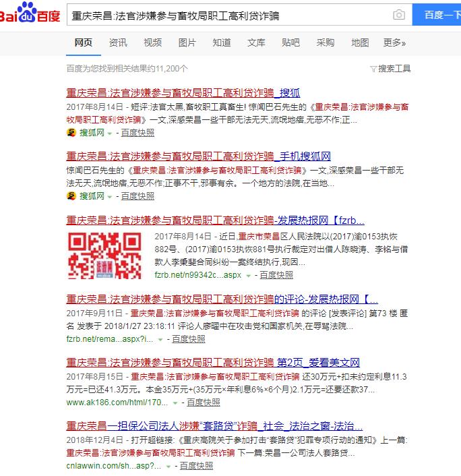Viewport: 461px width, 476px height.
Task: Switch to the 视频 tab
Action: click(x=152, y=43)
